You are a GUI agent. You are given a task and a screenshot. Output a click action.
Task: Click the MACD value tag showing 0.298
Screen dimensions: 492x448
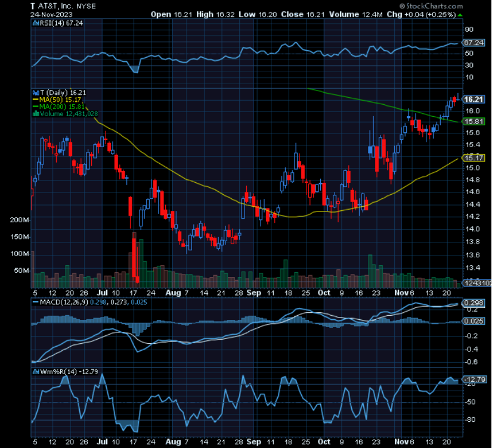tap(475, 303)
